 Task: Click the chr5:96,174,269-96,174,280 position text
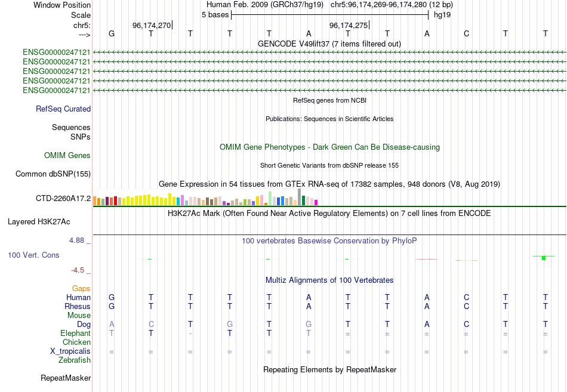pos(392,5)
